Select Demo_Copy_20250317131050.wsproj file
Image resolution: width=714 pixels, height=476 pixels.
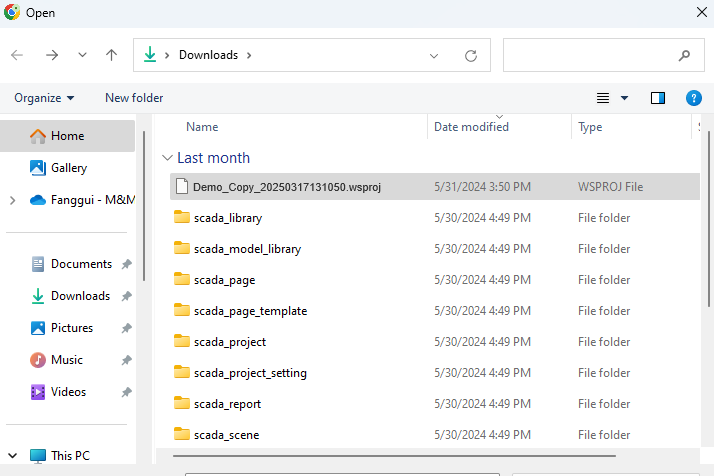[x=287, y=187]
